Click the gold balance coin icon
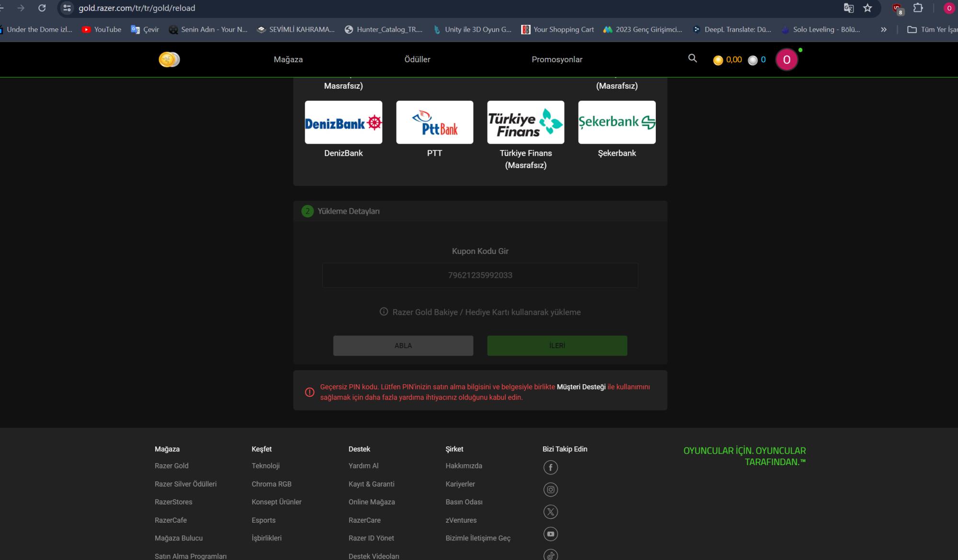 [x=718, y=60]
